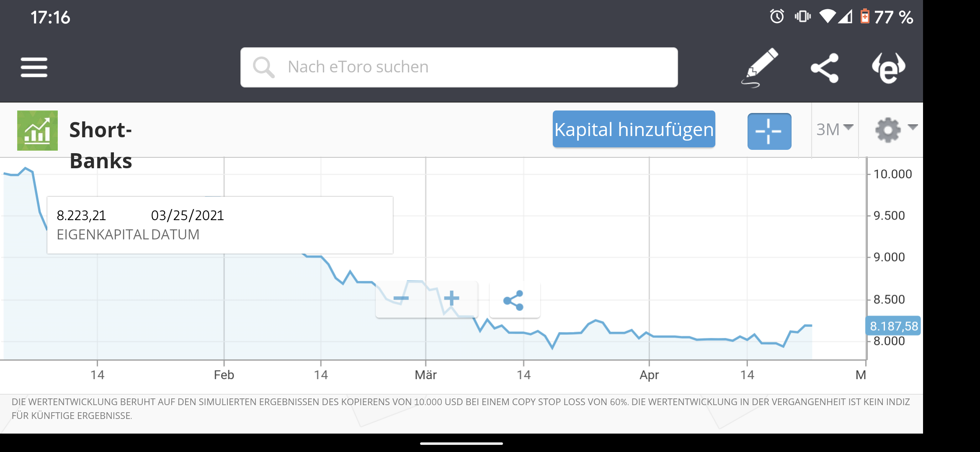Viewport: 980px width, 452px height.
Task: Tap the pencil write-post icon
Action: 760,67
